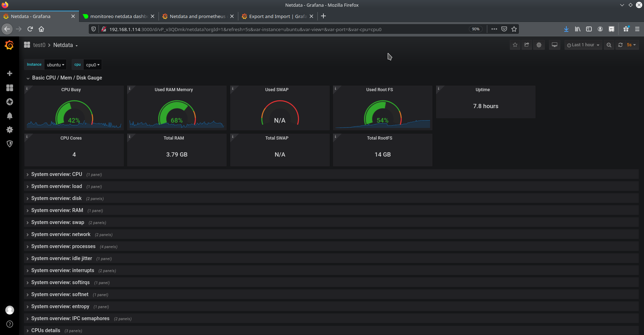
Task: Mark the Netdata dashboard as favorite star
Action: pyautogui.click(x=515, y=45)
